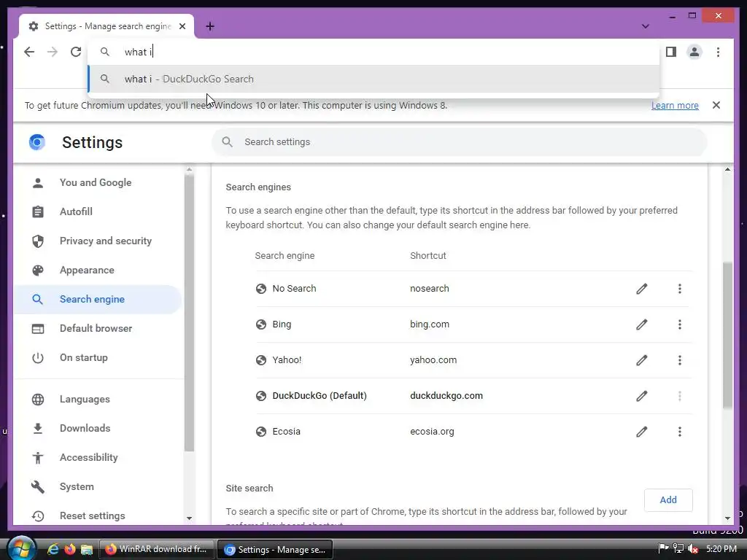Edit the No Search engine entry
This screenshot has width=747, height=560.
[642, 289]
